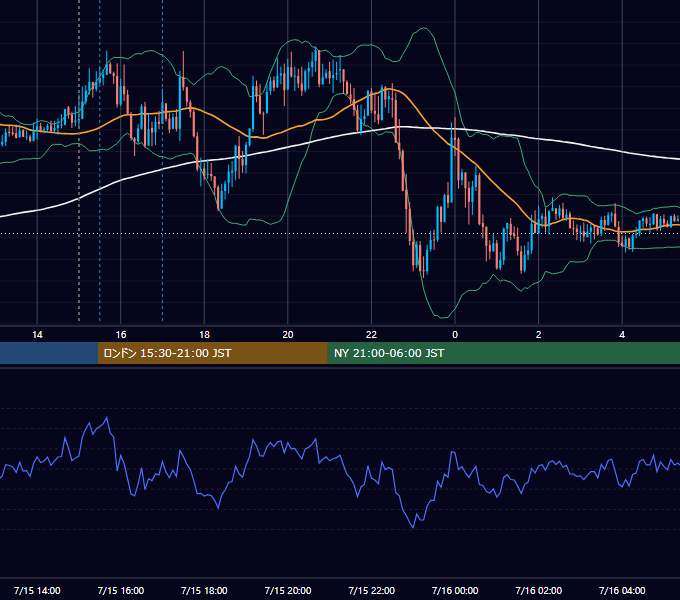680x600 pixels.
Task: Click hour label 22 on chart axis
Action: tap(372, 335)
